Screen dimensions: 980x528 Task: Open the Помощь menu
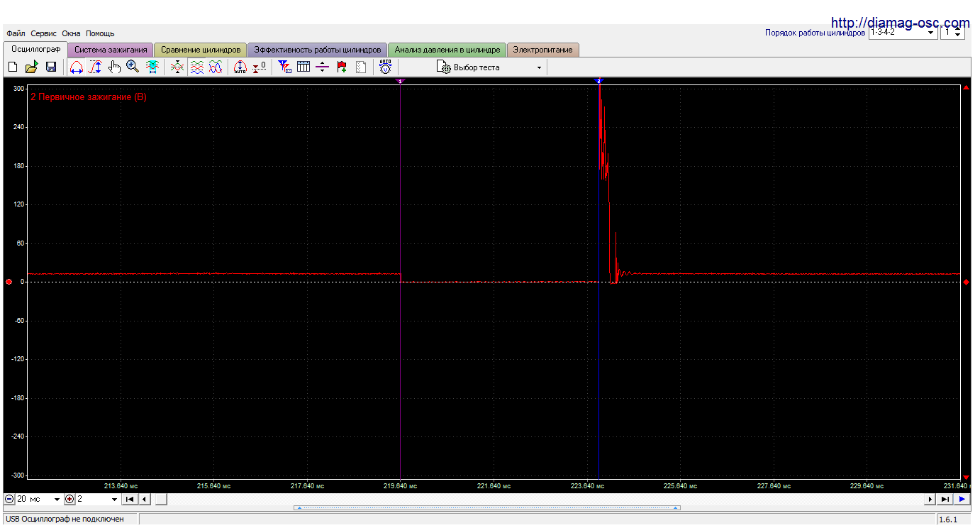point(100,33)
